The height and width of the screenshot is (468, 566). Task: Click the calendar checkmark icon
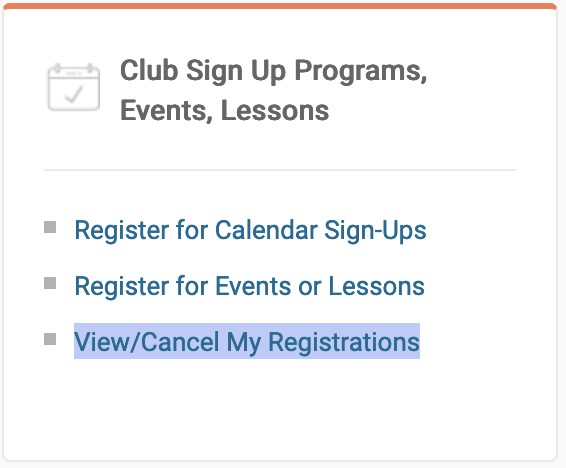click(74, 87)
